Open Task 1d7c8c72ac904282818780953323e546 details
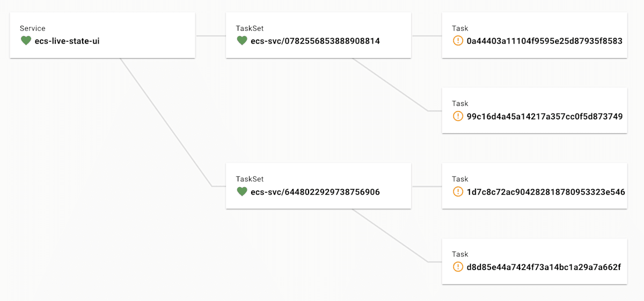 coord(535,186)
